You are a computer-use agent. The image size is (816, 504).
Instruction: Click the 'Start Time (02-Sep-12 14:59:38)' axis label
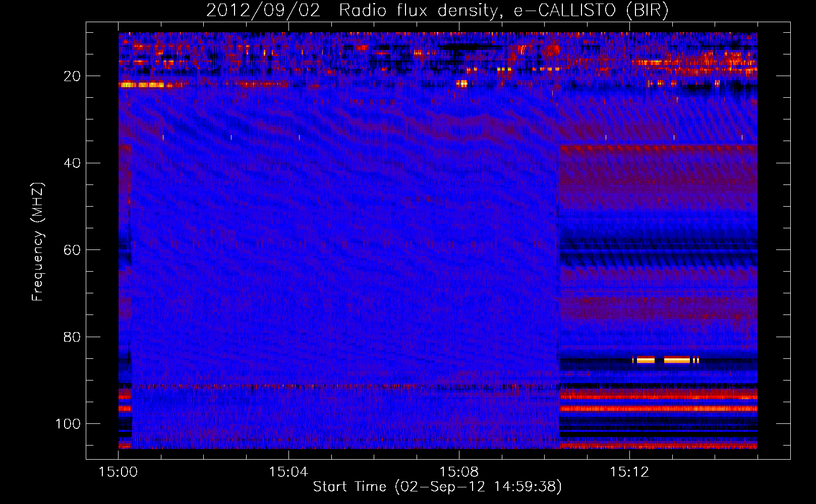[437, 487]
